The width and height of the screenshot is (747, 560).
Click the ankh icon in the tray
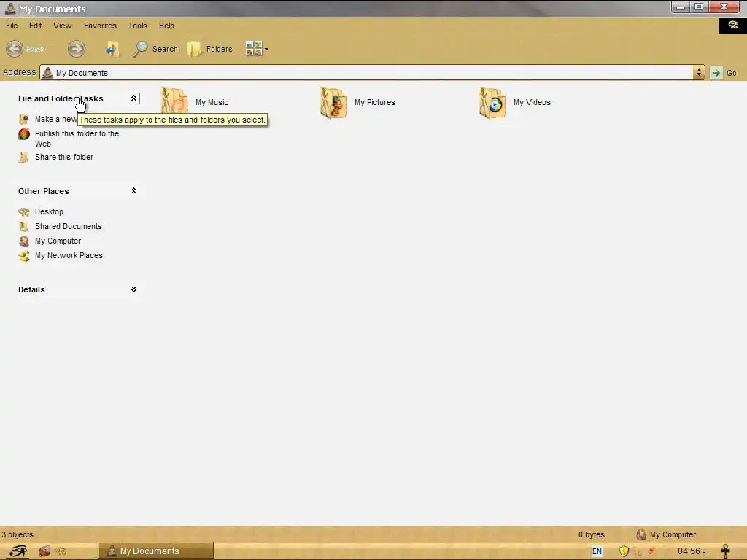pos(726,551)
